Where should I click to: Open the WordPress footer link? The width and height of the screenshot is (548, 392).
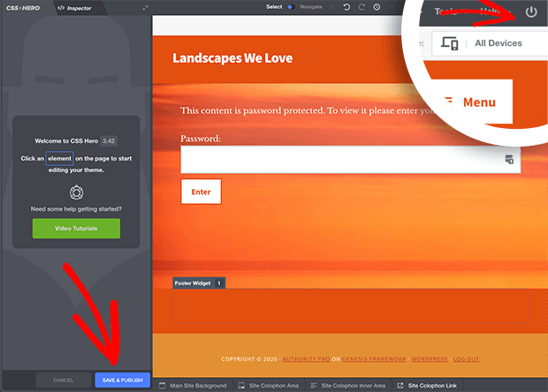pos(430,359)
